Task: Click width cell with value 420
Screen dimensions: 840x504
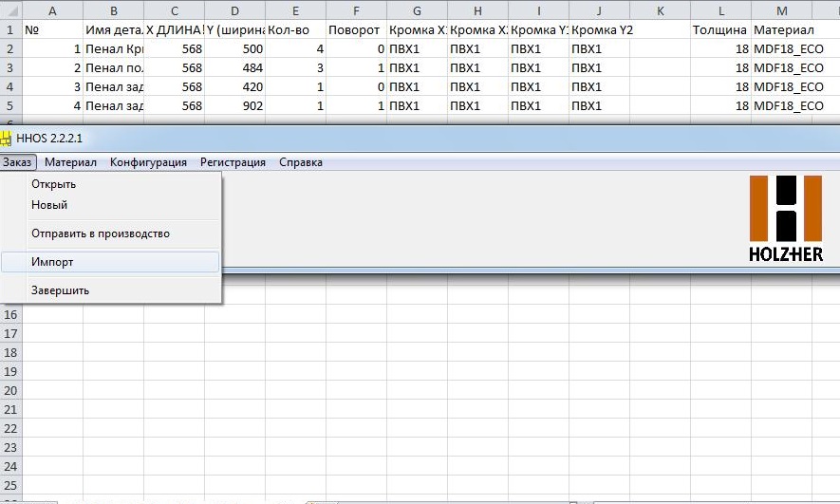Action: 234,86
